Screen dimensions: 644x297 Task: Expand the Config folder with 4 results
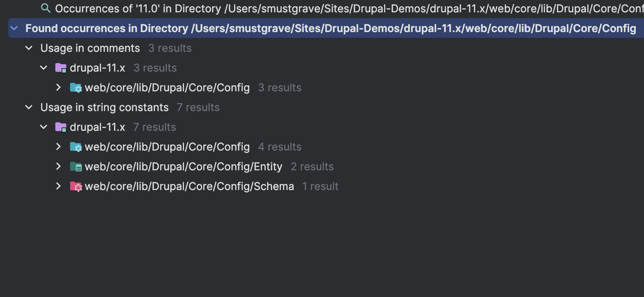point(58,147)
